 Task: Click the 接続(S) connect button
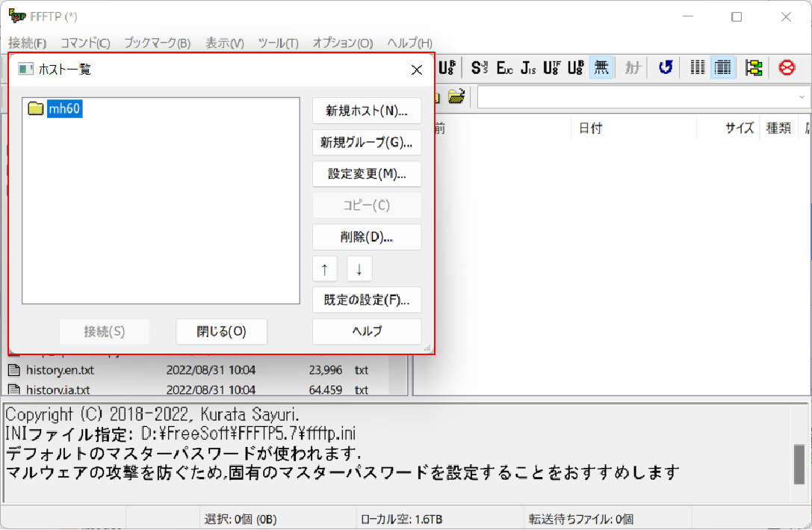pyautogui.click(x=105, y=332)
